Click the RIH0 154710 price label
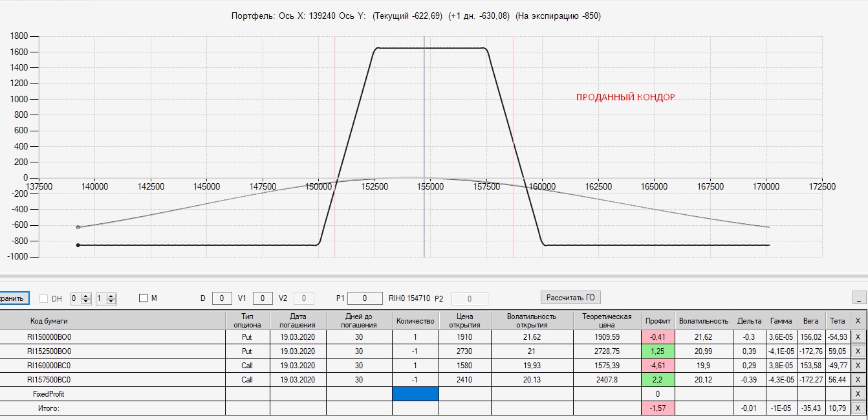868x420 pixels. (x=409, y=298)
